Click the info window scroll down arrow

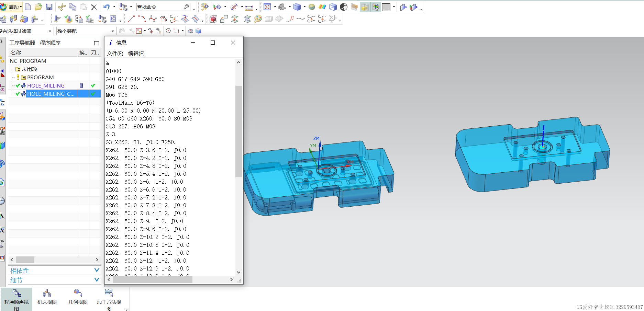[238, 272]
